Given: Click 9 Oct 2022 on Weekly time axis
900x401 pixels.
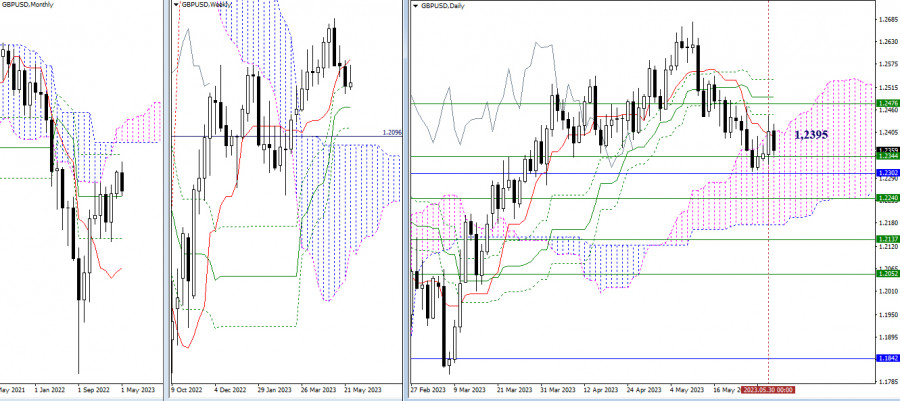Looking at the screenshot, I should (188, 390).
